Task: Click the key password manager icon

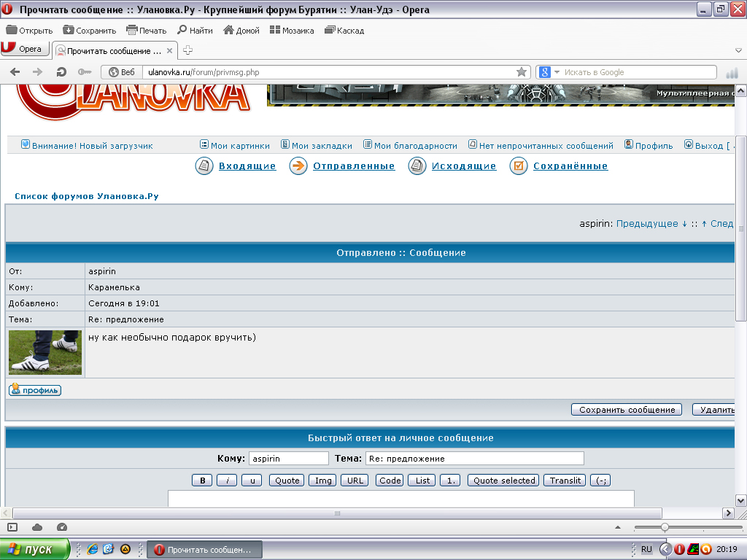Action: click(85, 72)
